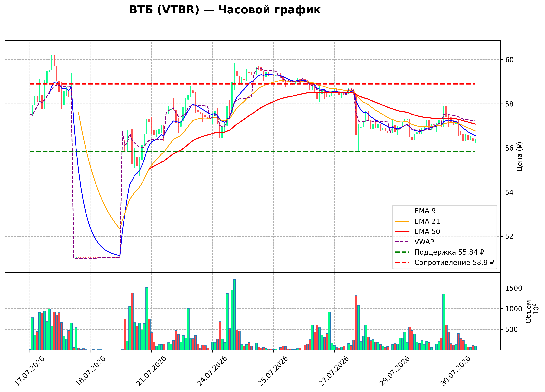Click the price axis value 60
The width and height of the screenshot is (545, 392).
coord(509,60)
